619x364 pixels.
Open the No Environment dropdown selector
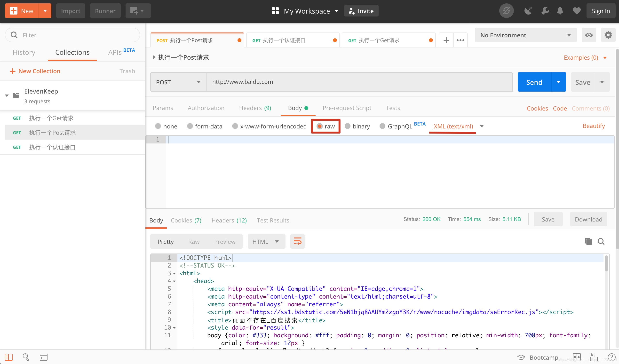click(x=524, y=35)
